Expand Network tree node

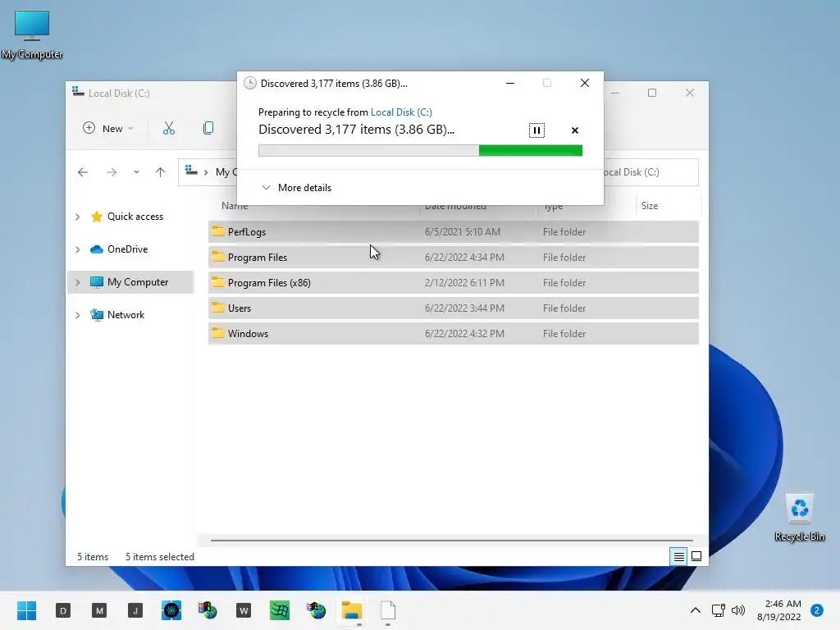[78, 315]
